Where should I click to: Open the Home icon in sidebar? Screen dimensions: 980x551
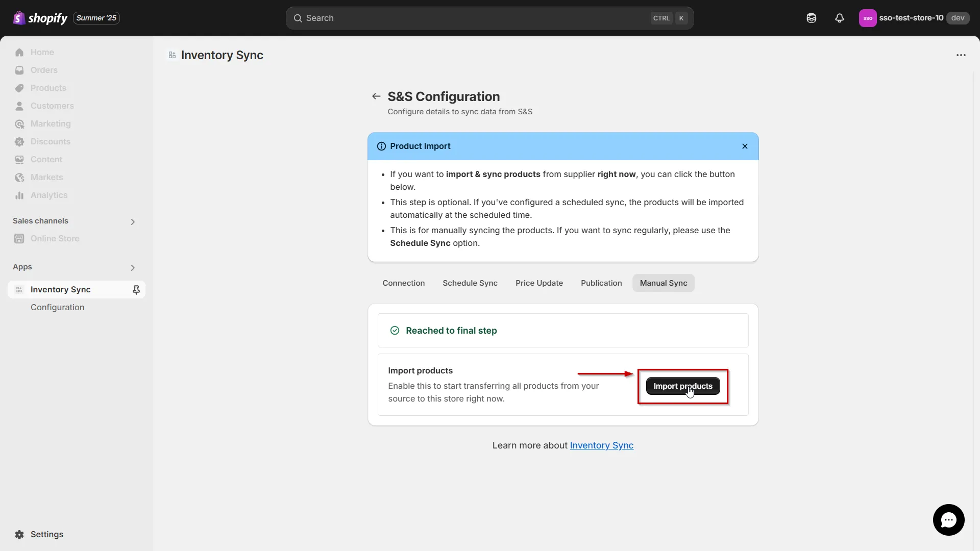(19, 53)
